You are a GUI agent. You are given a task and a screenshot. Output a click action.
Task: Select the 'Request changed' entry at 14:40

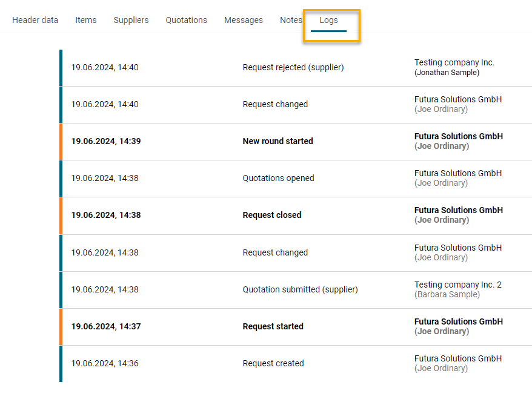(275, 104)
